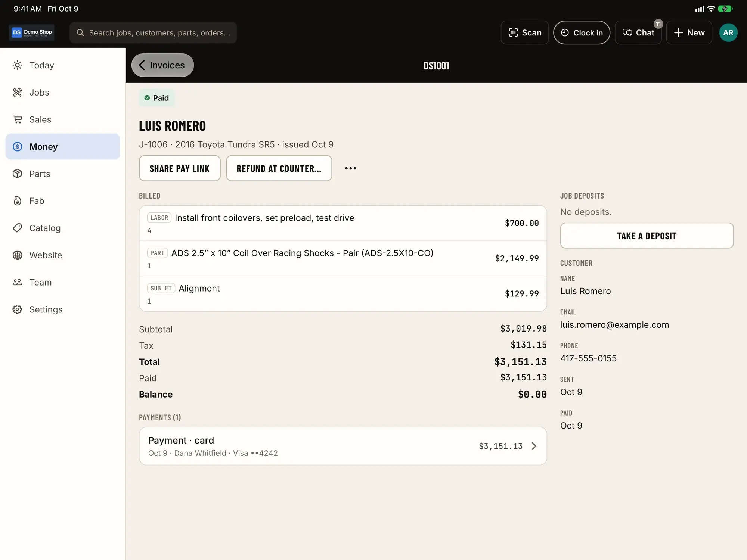This screenshot has height=560, width=747.
Task: Click the Scan button label
Action: [x=531, y=33]
